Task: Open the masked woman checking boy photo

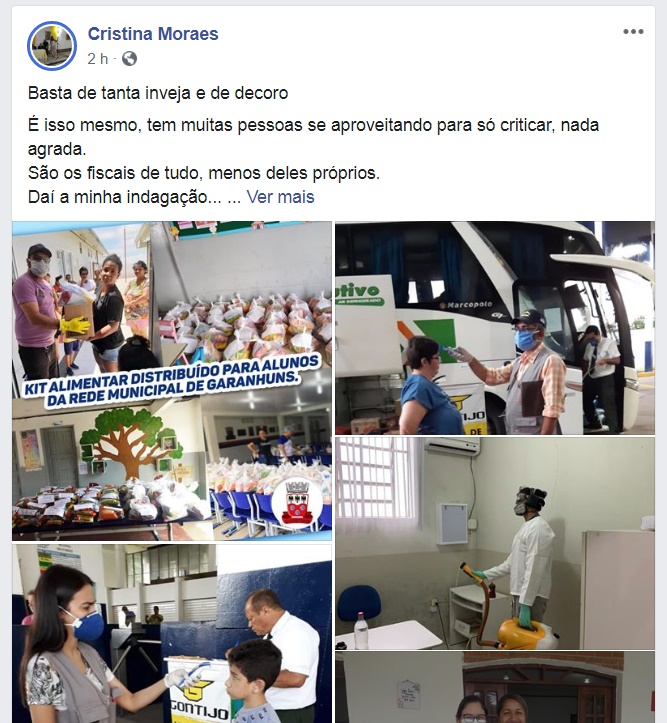Action: pos(171,634)
